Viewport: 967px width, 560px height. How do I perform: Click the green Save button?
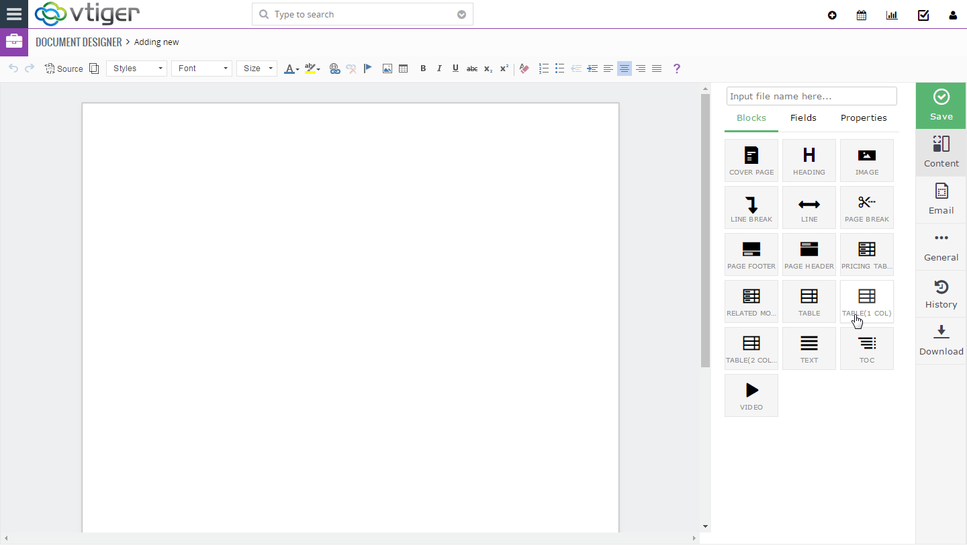coord(941,105)
